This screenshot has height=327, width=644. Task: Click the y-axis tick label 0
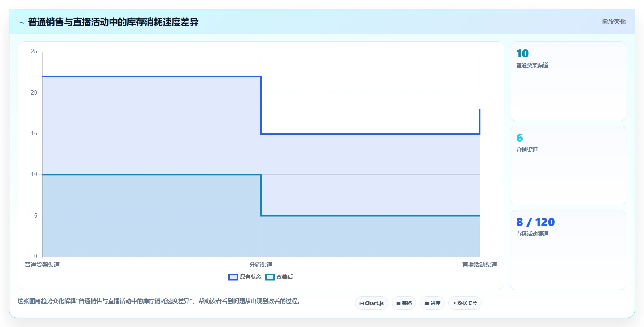(x=35, y=257)
